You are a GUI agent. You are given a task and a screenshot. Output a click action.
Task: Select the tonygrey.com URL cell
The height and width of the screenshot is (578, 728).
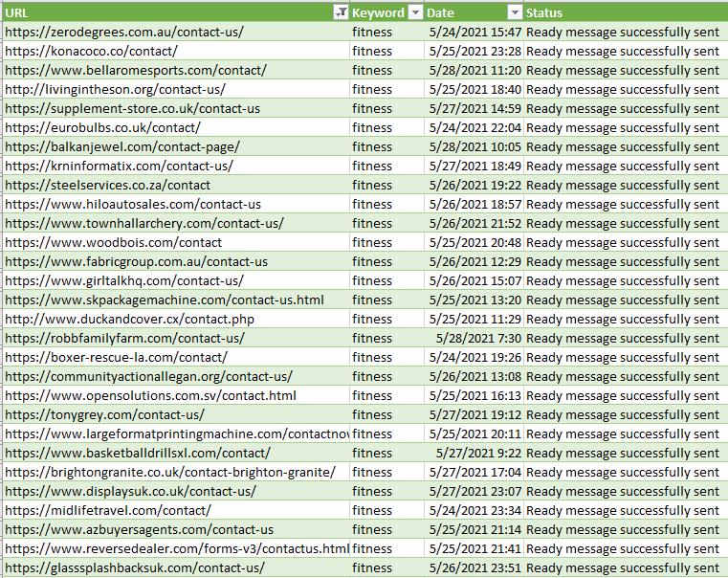pos(176,415)
